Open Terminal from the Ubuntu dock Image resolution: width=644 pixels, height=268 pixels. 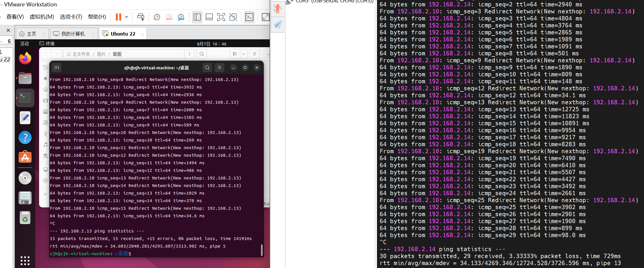25,98
